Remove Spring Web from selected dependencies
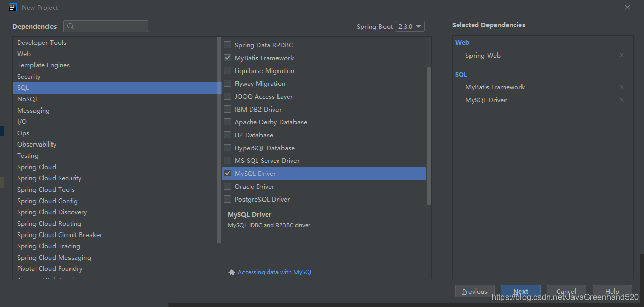 click(x=622, y=55)
